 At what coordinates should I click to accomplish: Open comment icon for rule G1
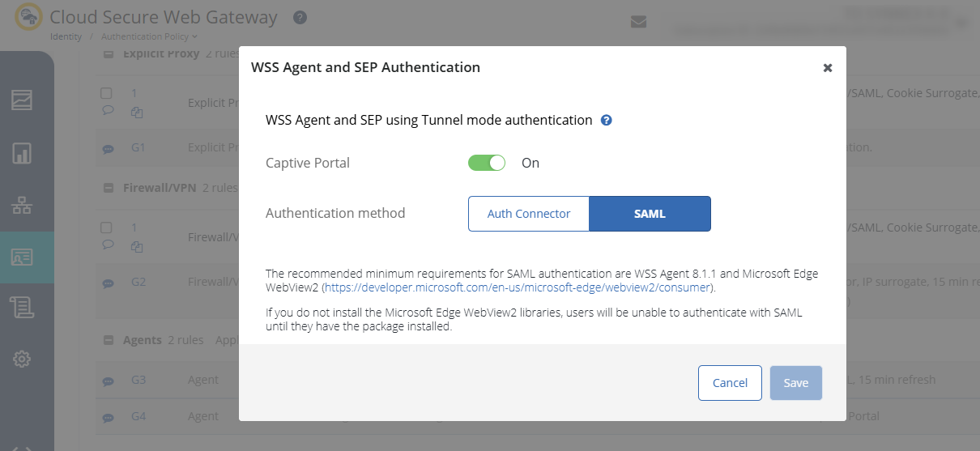pyautogui.click(x=107, y=149)
